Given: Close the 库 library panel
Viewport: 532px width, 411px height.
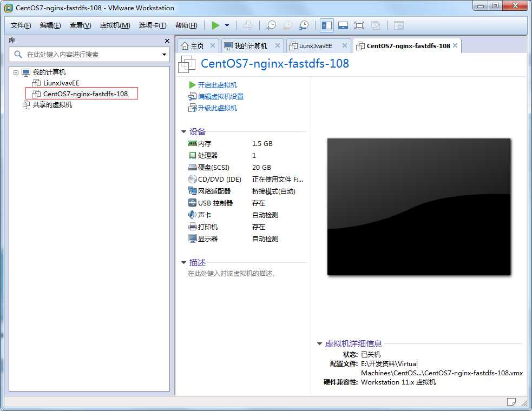Looking at the screenshot, I should click(167, 41).
